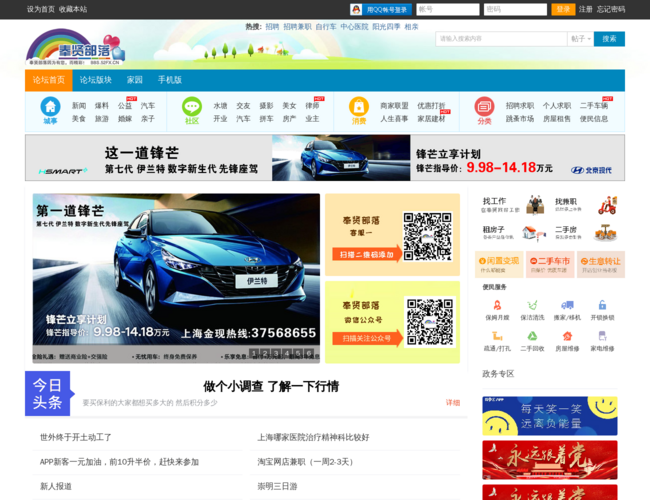Image resolution: width=650 pixels, height=500 pixels.
Task: Click the 闲置变现 orange tile
Action: click(499, 264)
